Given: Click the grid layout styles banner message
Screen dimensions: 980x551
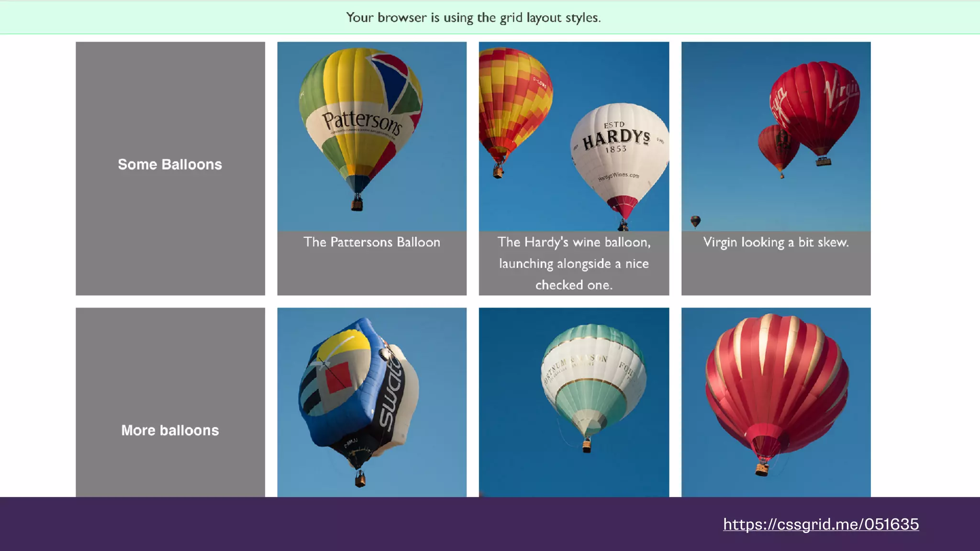Looking at the screenshot, I should click(x=473, y=18).
